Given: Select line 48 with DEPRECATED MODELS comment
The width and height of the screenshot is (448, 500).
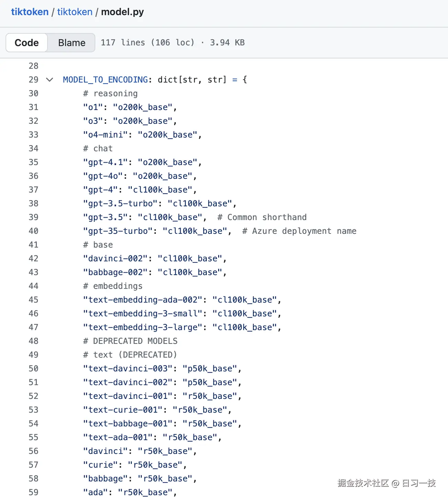Looking at the screenshot, I should tap(33, 341).
